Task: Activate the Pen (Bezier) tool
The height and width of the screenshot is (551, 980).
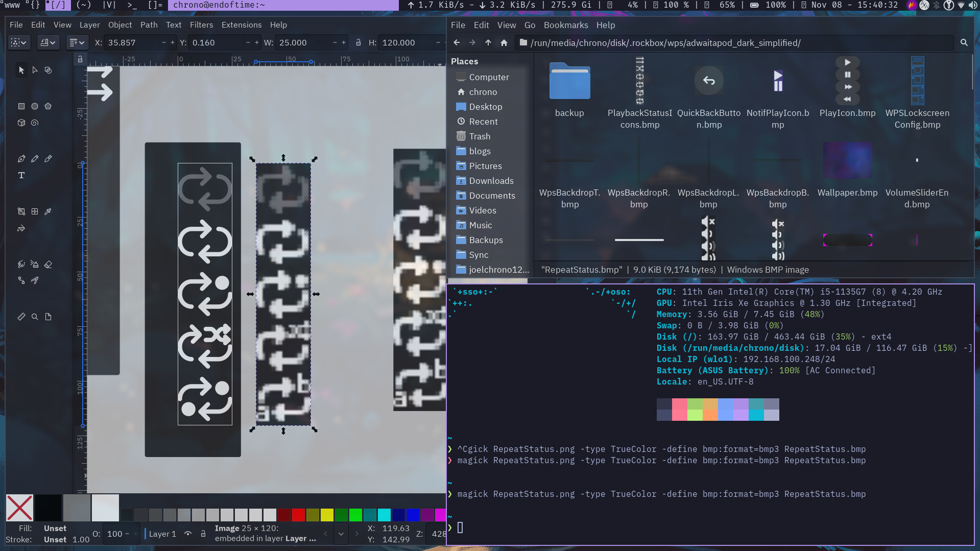Action: click(x=21, y=159)
